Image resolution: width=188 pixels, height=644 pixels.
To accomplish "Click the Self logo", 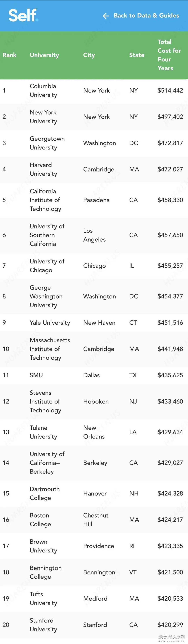I will pos(23,15).
